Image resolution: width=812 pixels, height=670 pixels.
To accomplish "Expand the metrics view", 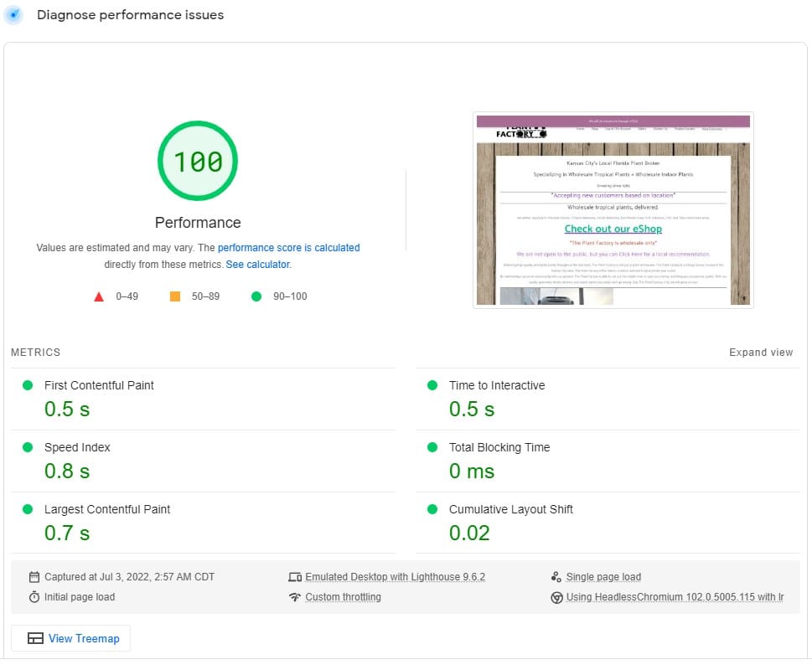I will coord(761,353).
